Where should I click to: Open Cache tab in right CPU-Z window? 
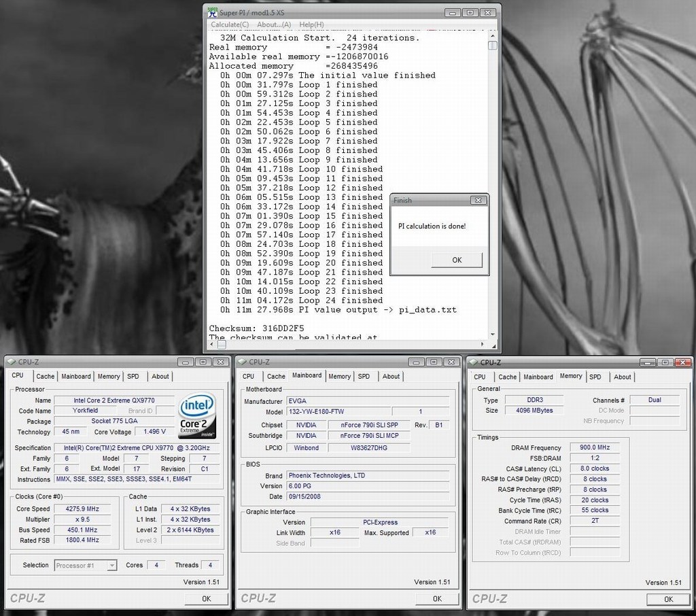[507, 377]
